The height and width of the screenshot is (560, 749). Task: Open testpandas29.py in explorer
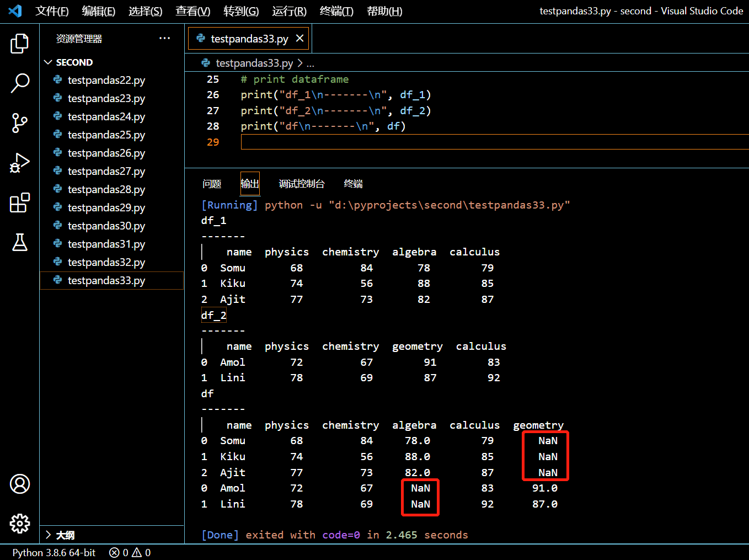[x=111, y=207]
